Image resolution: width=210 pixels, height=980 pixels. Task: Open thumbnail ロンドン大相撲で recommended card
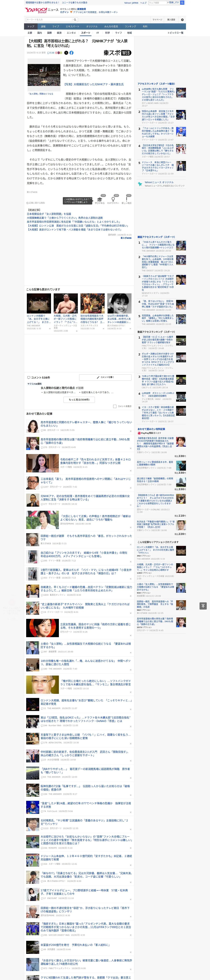[x=39, y=303]
